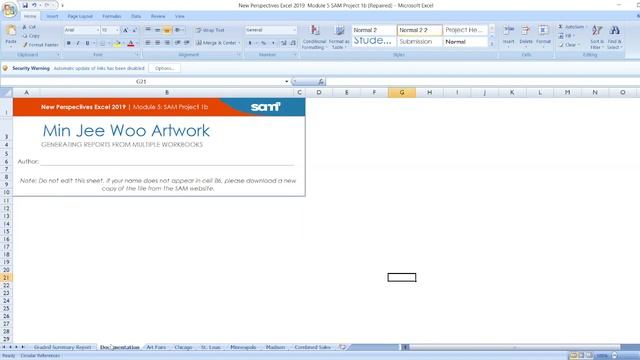640x360 pixels.
Task: Open the font name dropdown
Action: click(x=98, y=30)
